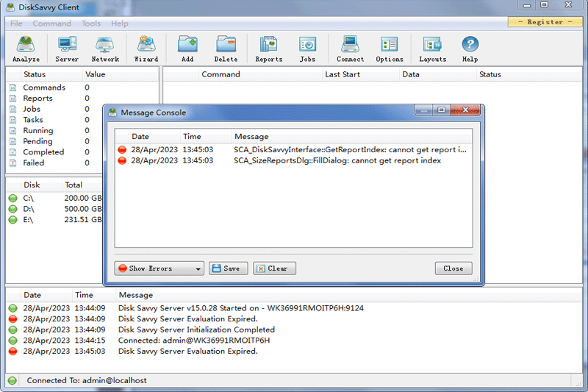This screenshot has width=588, height=392.
Task: Click the Delete folder icon
Action: pyautogui.click(x=226, y=49)
